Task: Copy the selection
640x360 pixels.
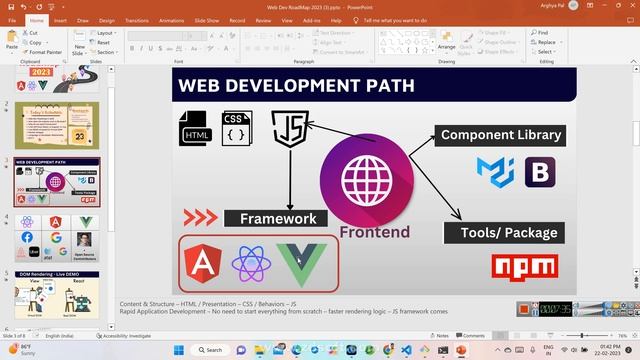Action: click(x=32, y=42)
